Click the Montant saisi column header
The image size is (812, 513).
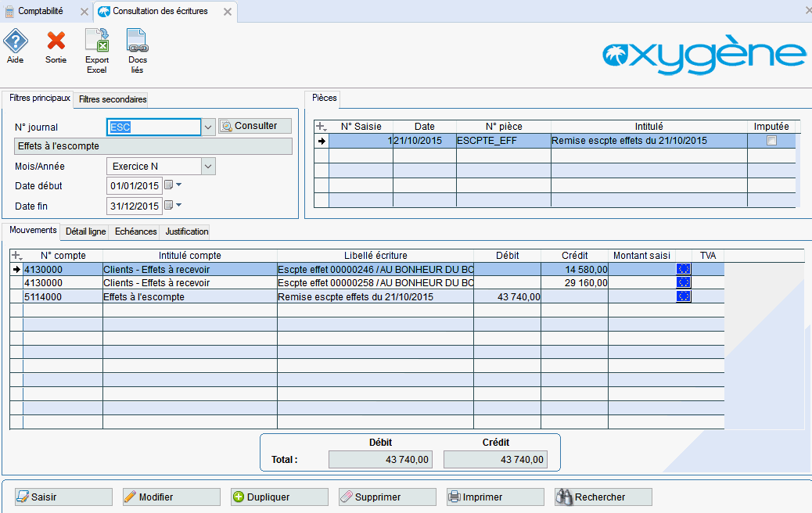coord(641,255)
